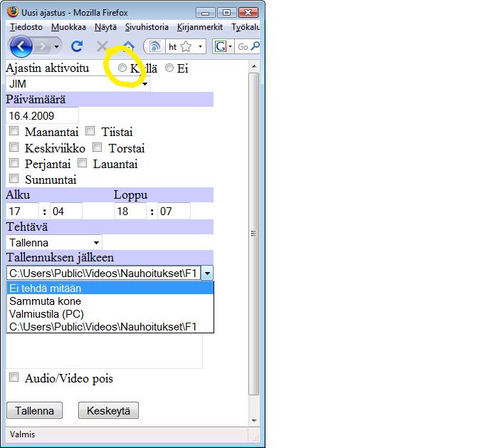Click the greyed Forward arrow button
Image resolution: width=484 pixels, height=448 pixels.
(x=42, y=47)
